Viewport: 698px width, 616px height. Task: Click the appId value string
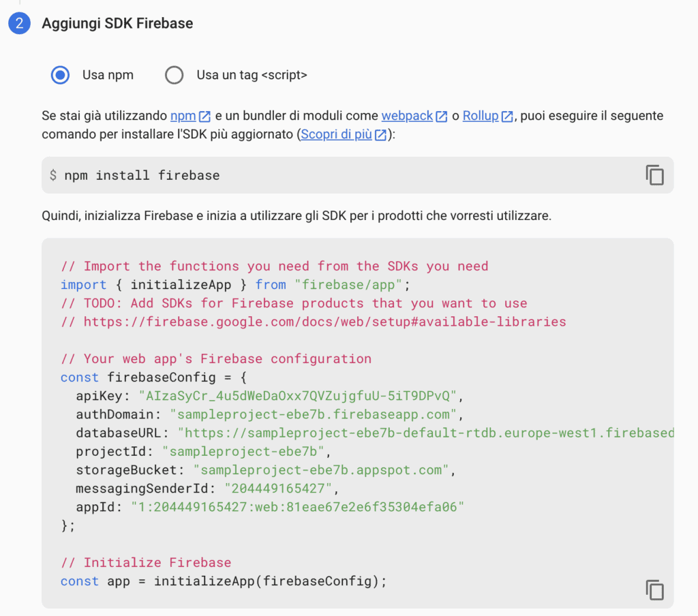click(x=297, y=507)
